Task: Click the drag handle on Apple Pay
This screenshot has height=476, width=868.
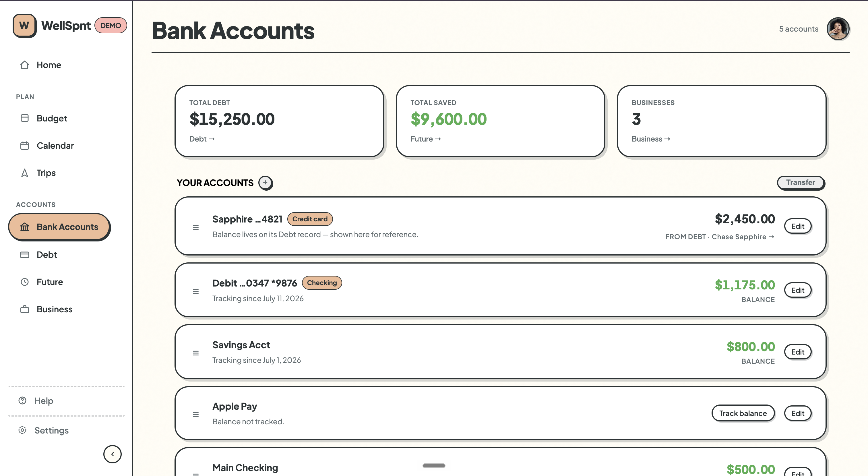Action: [x=196, y=415]
